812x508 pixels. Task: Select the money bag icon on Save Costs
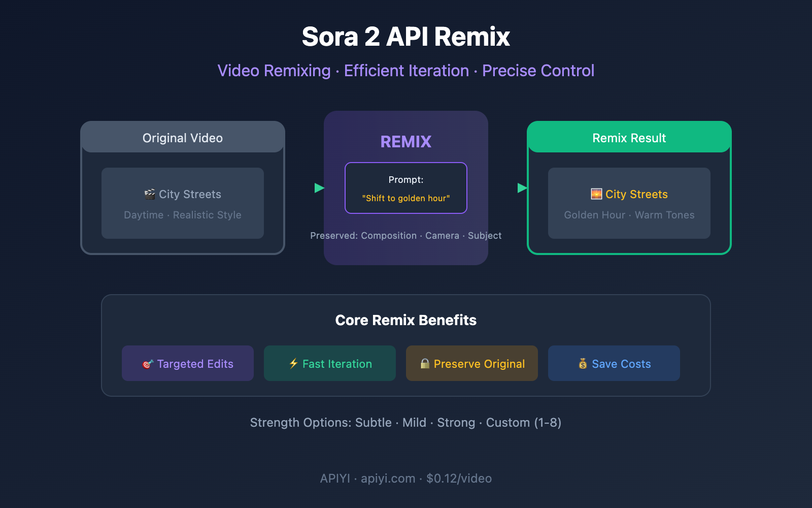click(584, 363)
